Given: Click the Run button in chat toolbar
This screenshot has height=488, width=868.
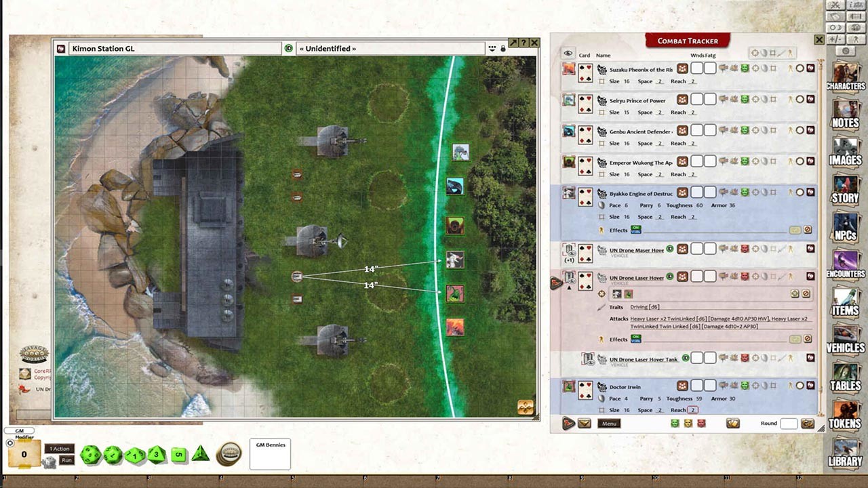Looking at the screenshot, I should pos(66,460).
